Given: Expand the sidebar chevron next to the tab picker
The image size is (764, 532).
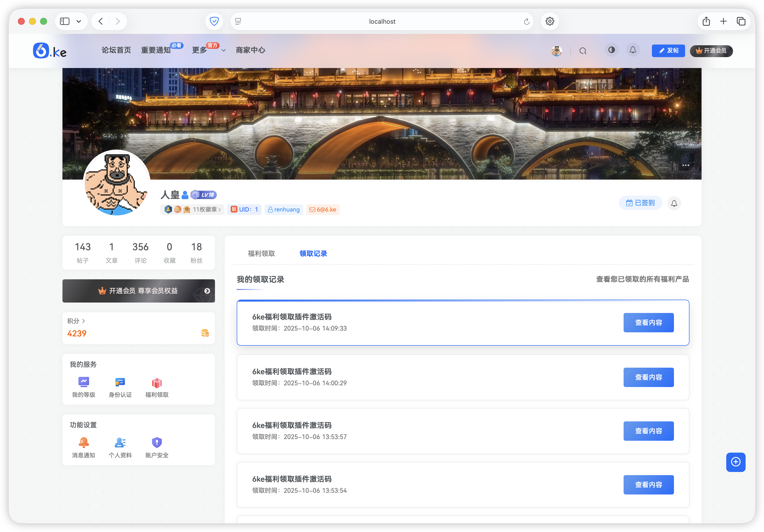Looking at the screenshot, I should [78, 21].
